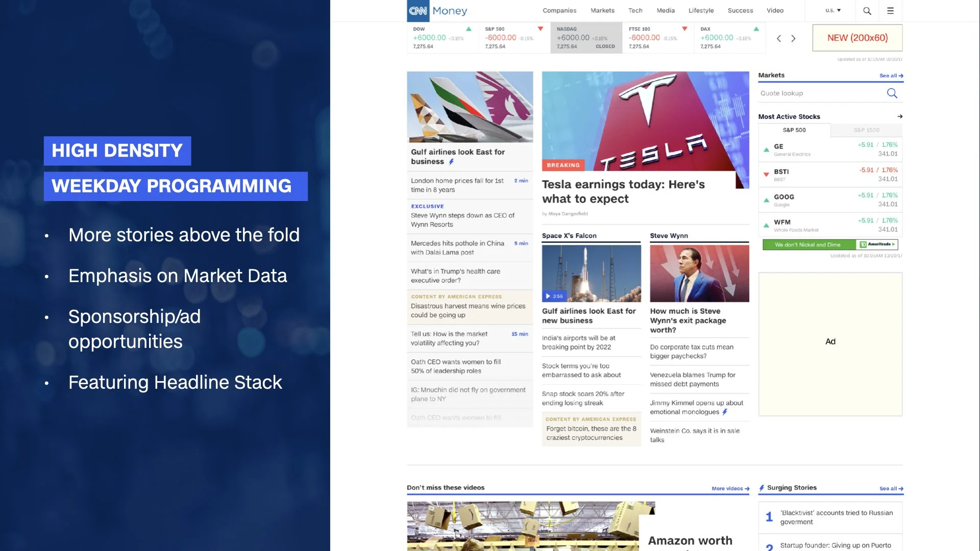The height and width of the screenshot is (551, 980).
Task: Click next arrow in ticker carousel
Action: tap(793, 38)
